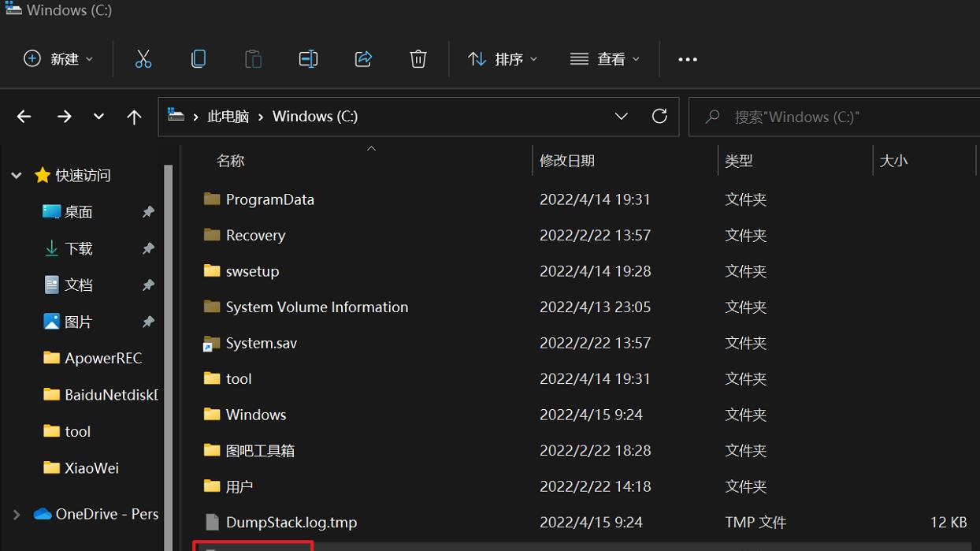This screenshot has width=980, height=551.
Task: Open the 新建 (New) menu
Action: click(58, 59)
